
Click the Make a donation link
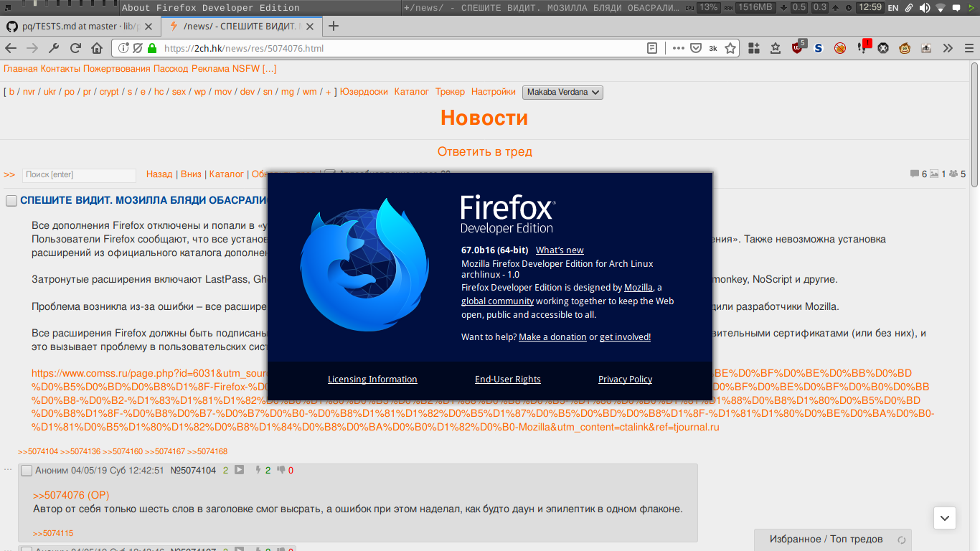pos(552,337)
